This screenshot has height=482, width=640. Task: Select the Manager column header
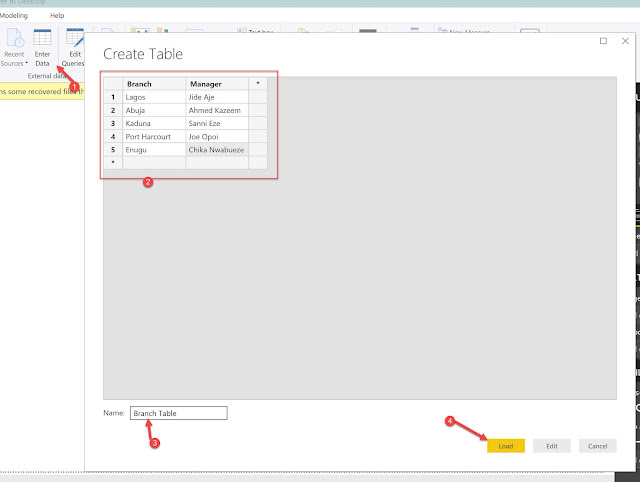coord(217,84)
